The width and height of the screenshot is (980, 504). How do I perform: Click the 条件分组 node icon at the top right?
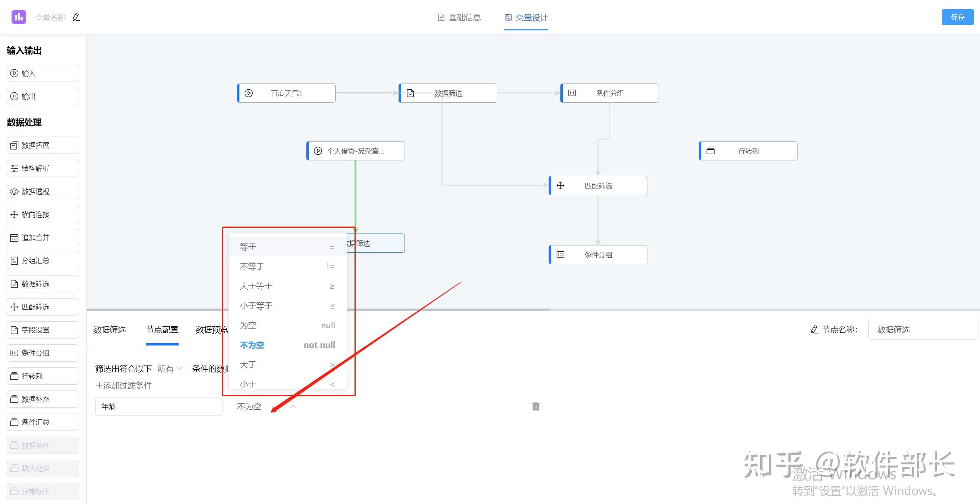572,93
